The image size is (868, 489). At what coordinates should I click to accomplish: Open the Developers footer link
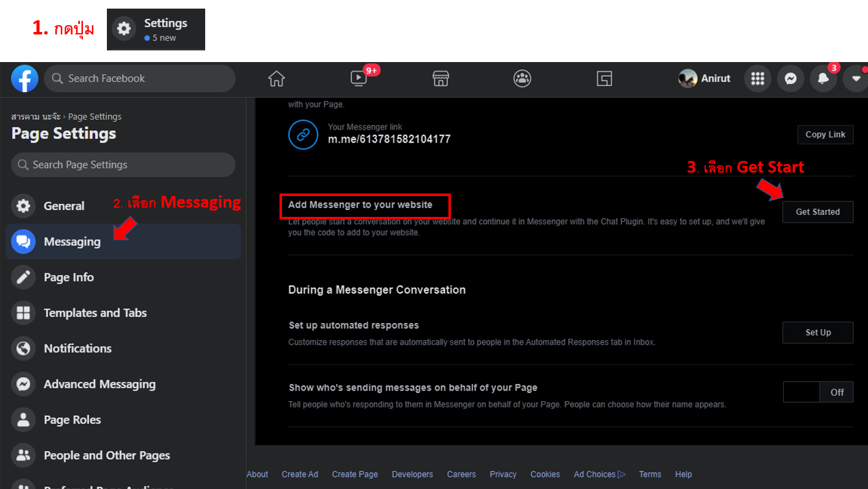click(412, 474)
